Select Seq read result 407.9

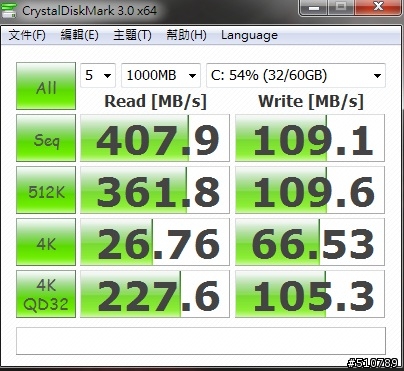(155, 138)
